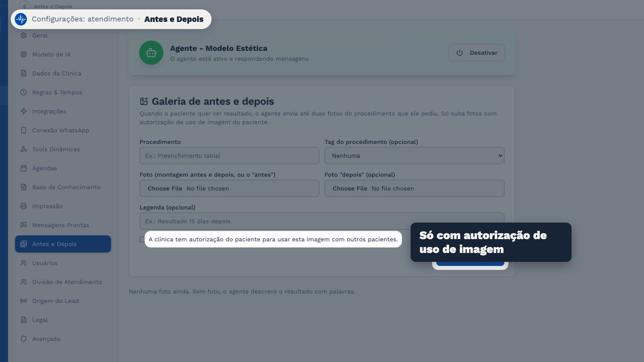Click the Antes e Depois images icon

(24, 244)
